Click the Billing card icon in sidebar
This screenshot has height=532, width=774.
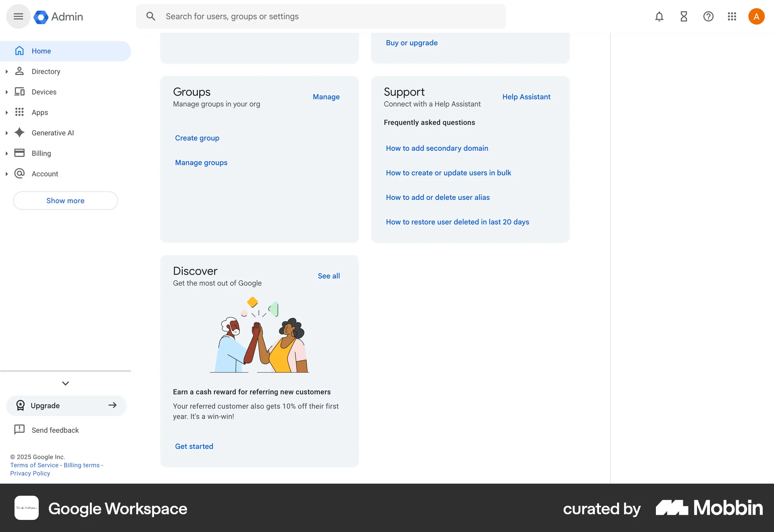click(x=19, y=153)
